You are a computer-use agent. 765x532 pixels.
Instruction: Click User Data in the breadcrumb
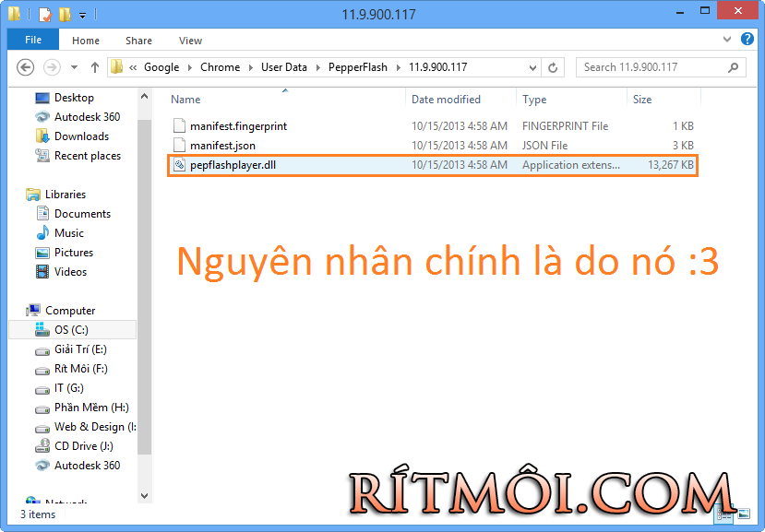[x=284, y=67]
